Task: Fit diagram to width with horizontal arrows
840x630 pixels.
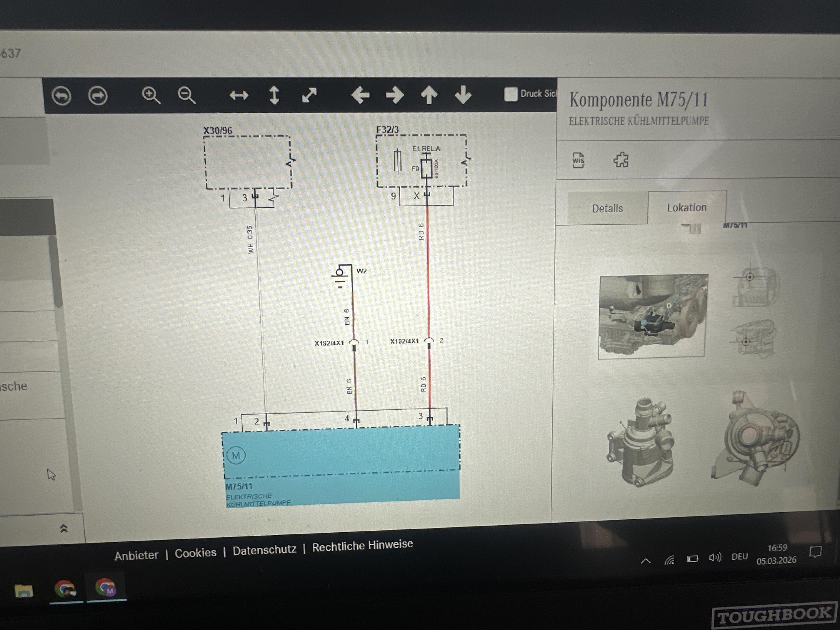Action: (x=239, y=95)
